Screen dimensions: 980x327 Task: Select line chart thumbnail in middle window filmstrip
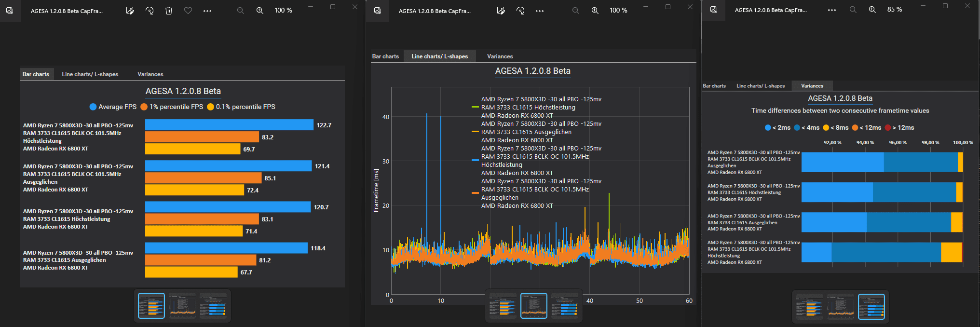coord(534,306)
